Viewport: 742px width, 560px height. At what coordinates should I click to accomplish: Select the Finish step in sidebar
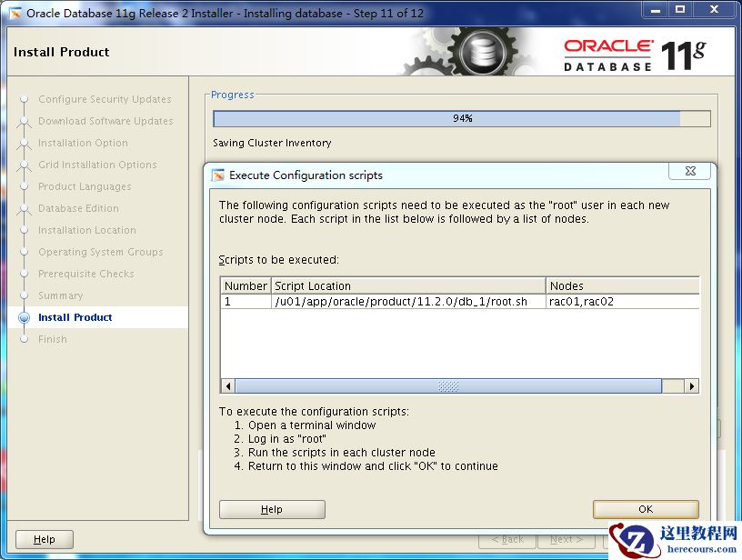pyautogui.click(x=53, y=339)
